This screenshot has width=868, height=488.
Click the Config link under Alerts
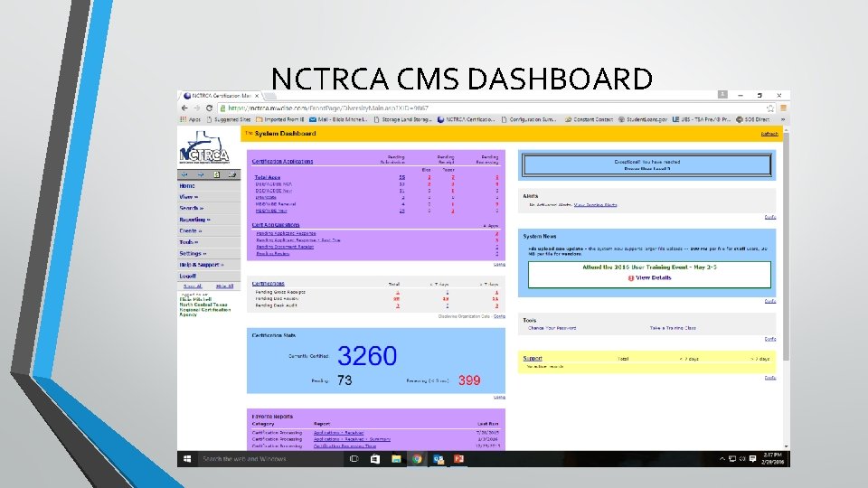(x=770, y=217)
